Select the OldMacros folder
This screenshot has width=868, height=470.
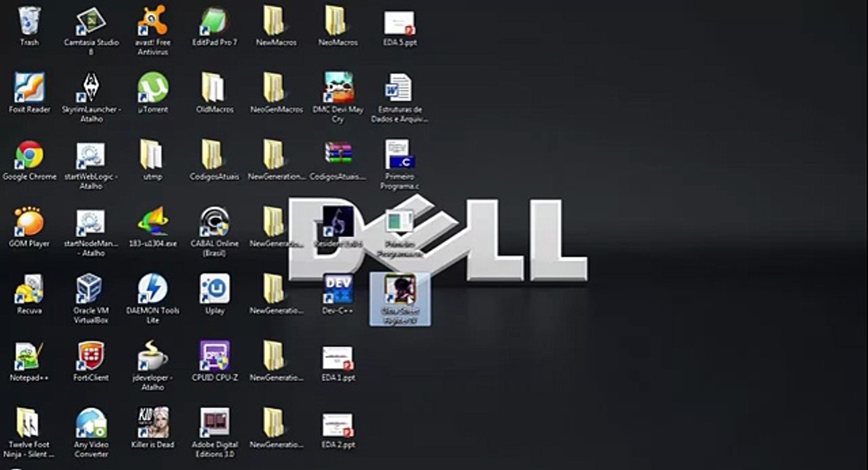coord(215,93)
